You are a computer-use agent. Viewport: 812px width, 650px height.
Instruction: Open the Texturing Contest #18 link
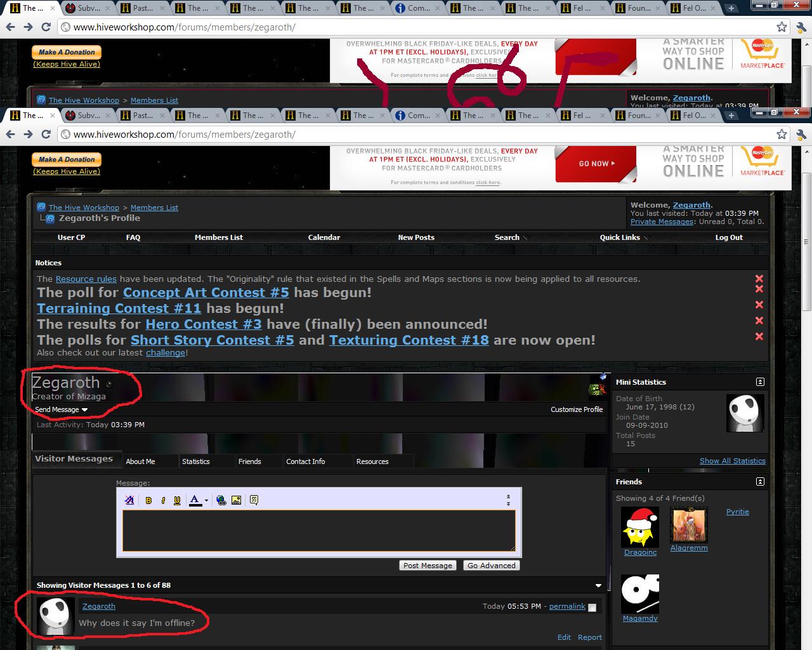click(x=409, y=340)
